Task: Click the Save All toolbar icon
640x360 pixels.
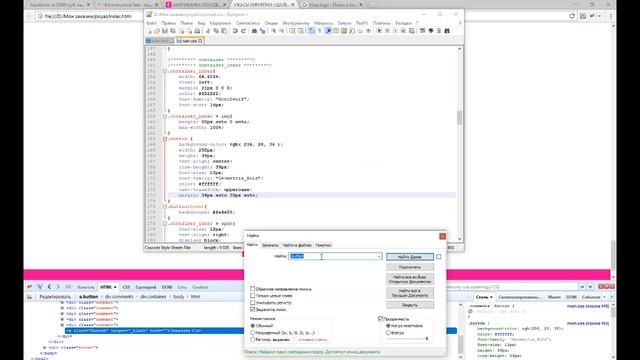Action: (x=173, y=31)
